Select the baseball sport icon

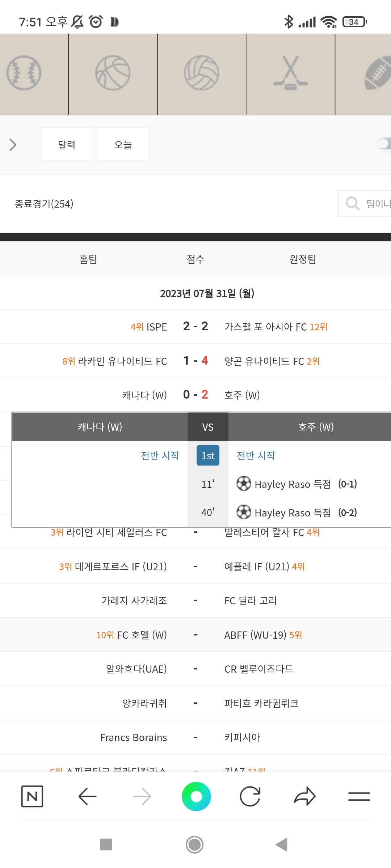click(24, 73)
